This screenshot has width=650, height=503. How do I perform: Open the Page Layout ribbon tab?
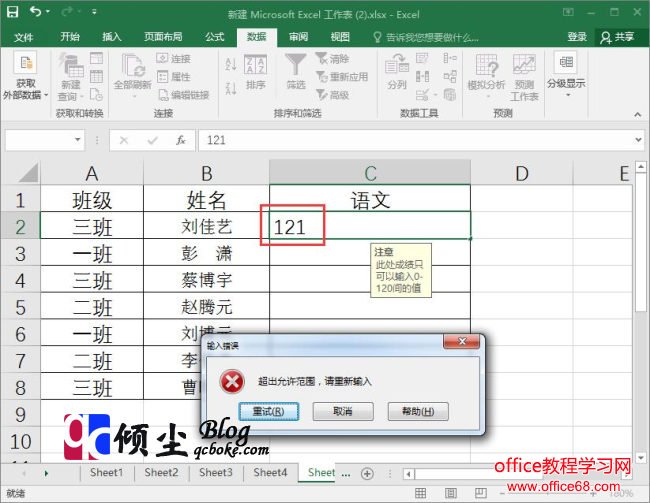click(163, 37)
